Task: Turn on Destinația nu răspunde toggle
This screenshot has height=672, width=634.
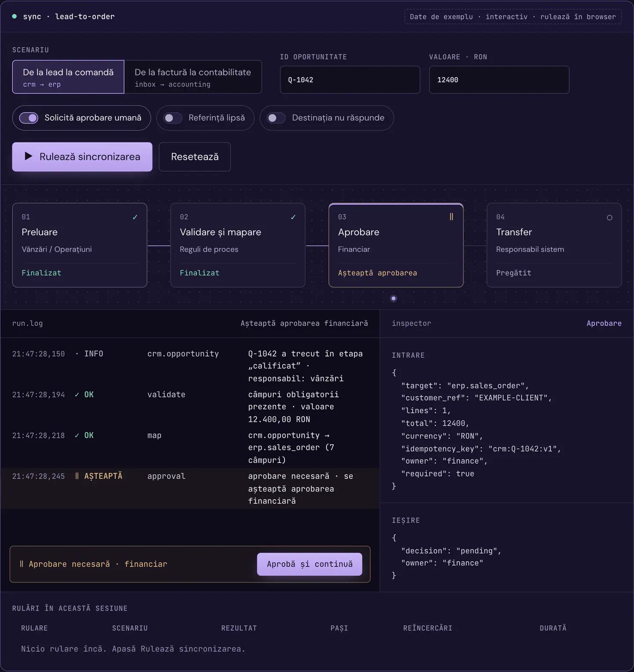Action: tap(276, 118)
